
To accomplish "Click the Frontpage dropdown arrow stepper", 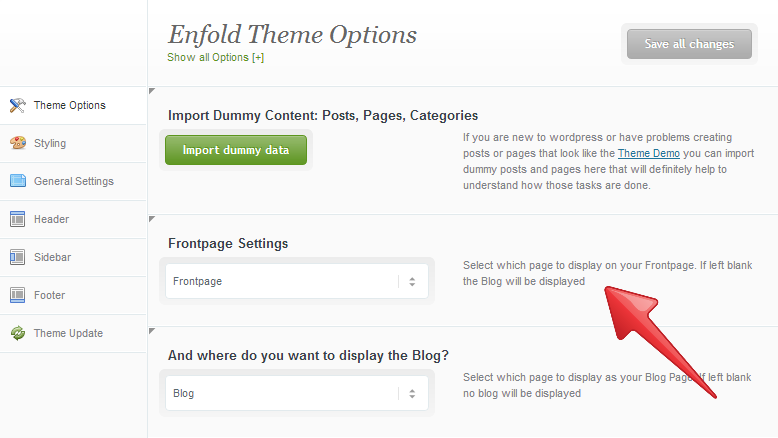I will tap(412, 282).
